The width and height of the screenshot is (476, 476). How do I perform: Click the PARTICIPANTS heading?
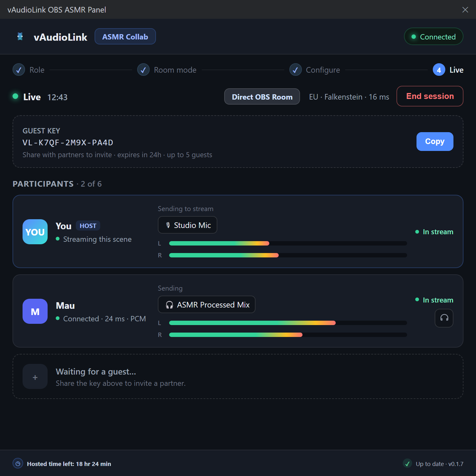tap(43, 184)
